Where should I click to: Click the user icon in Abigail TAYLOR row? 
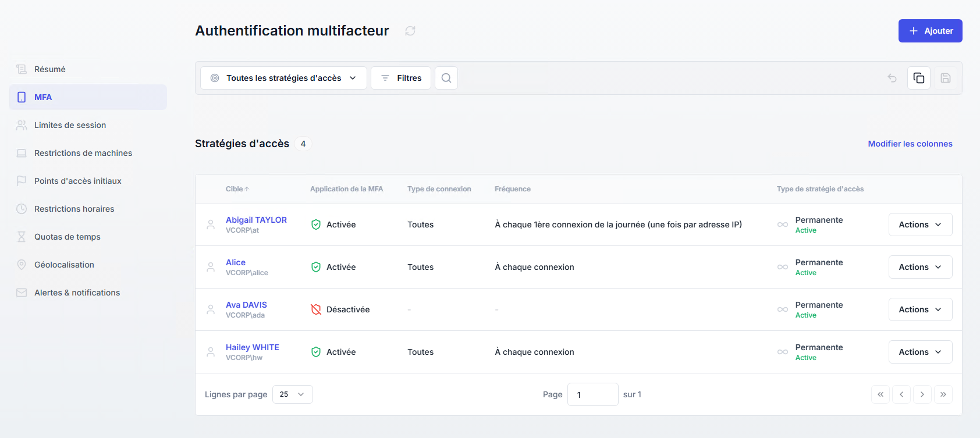coord(211,225)
